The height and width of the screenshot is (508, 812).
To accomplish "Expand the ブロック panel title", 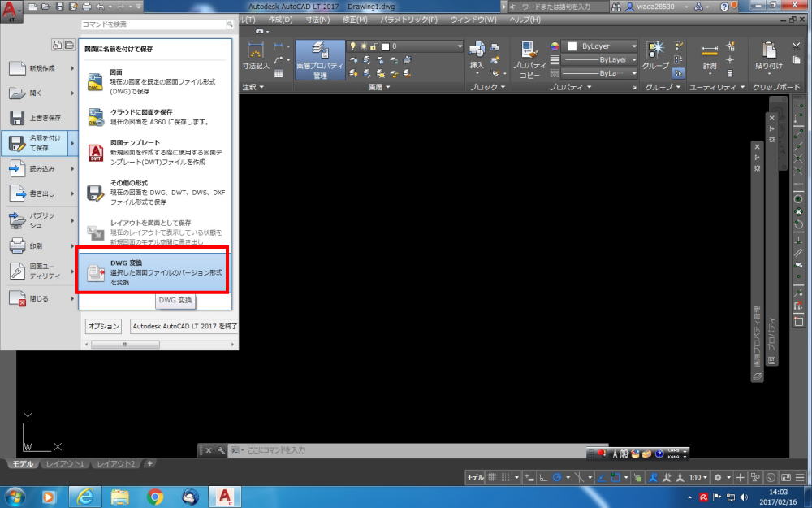I will 486,87.
